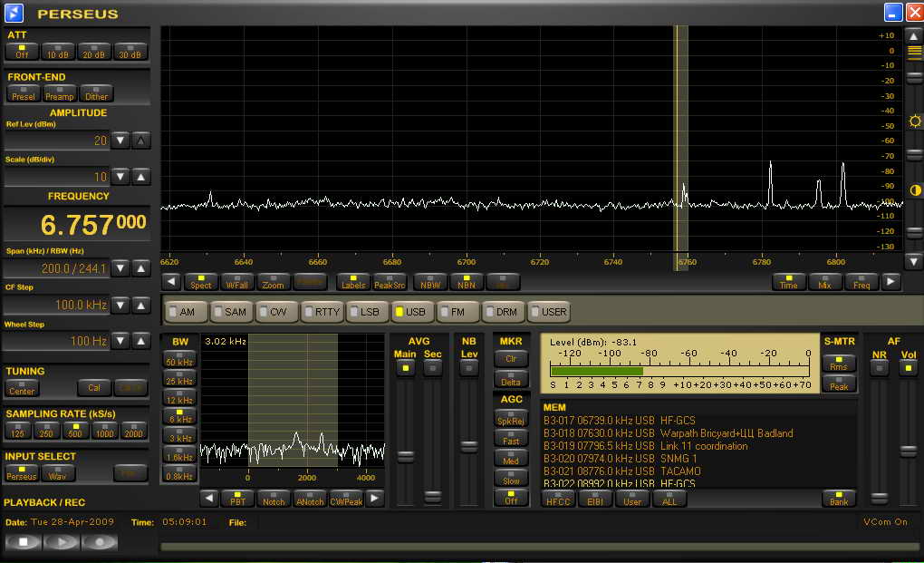Image resolution: width=924 pixels, height=563 pixels.
Task: Increase the Wheel Step value
Action: click(140, 341)
